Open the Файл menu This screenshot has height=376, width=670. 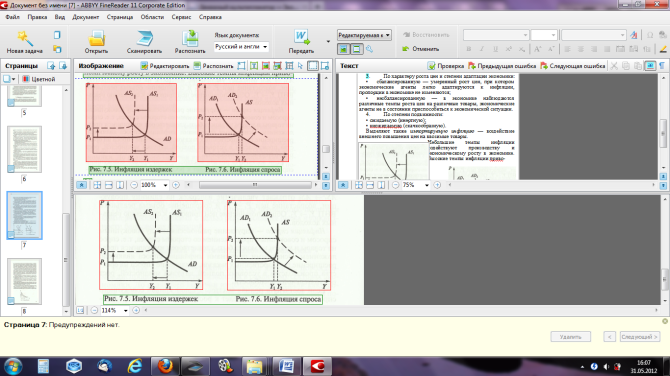(x=13, y=17)
